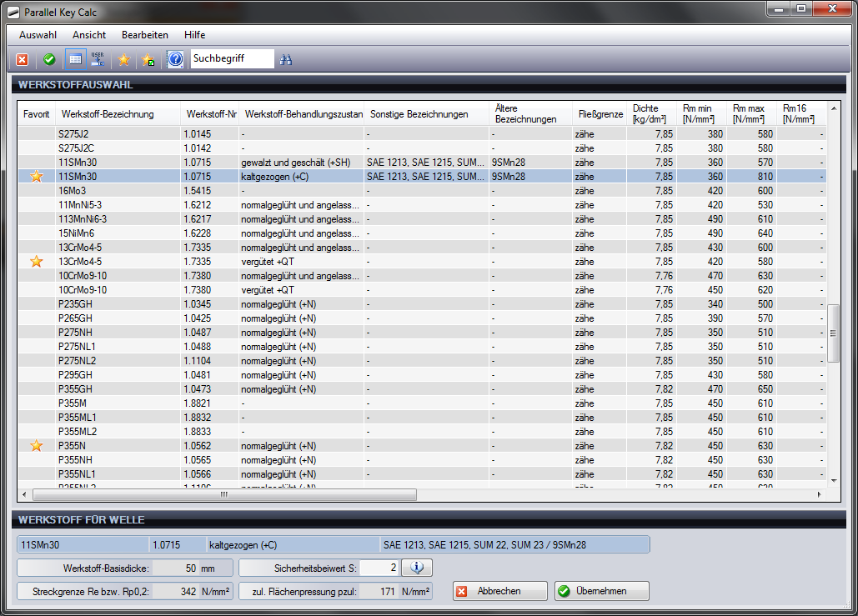Click the star with checkbox toolbar icon
Image resolution: width=858 pixels, height=616 pixels.
148,59
